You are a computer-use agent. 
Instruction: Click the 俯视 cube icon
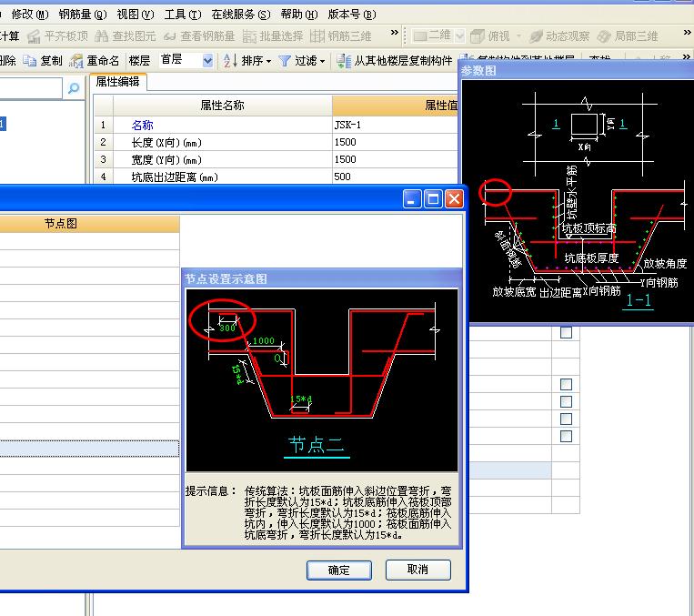[478, 36]
